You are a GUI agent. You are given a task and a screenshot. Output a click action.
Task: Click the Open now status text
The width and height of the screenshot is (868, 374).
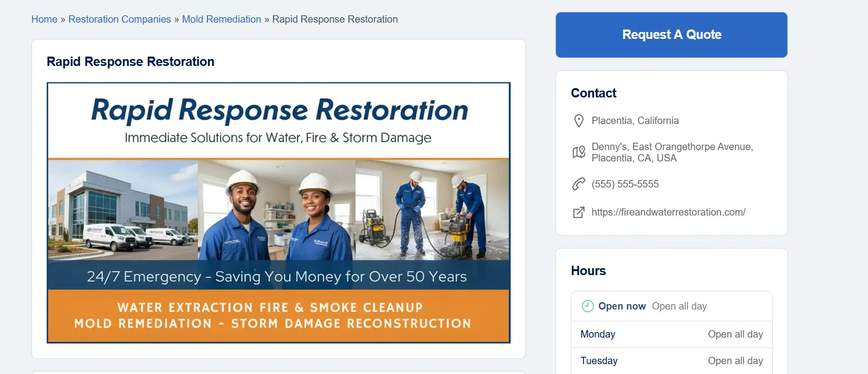point(622,306)
